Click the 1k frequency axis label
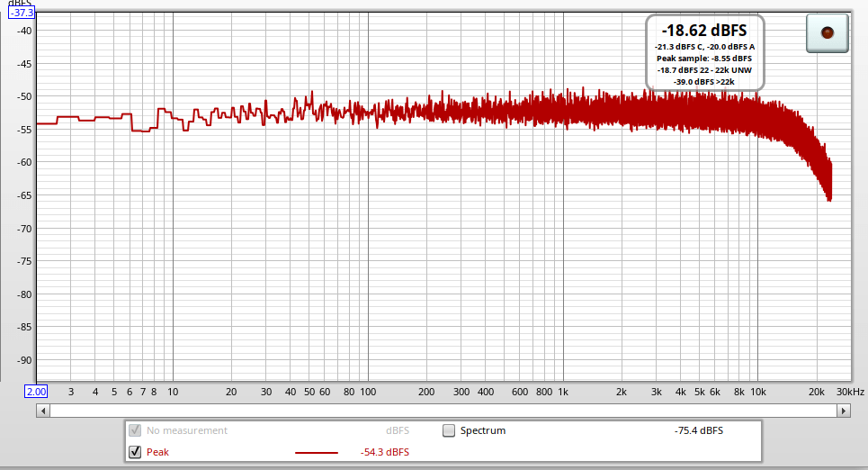This screenshot has height=470, width=868. pos(563,392)
